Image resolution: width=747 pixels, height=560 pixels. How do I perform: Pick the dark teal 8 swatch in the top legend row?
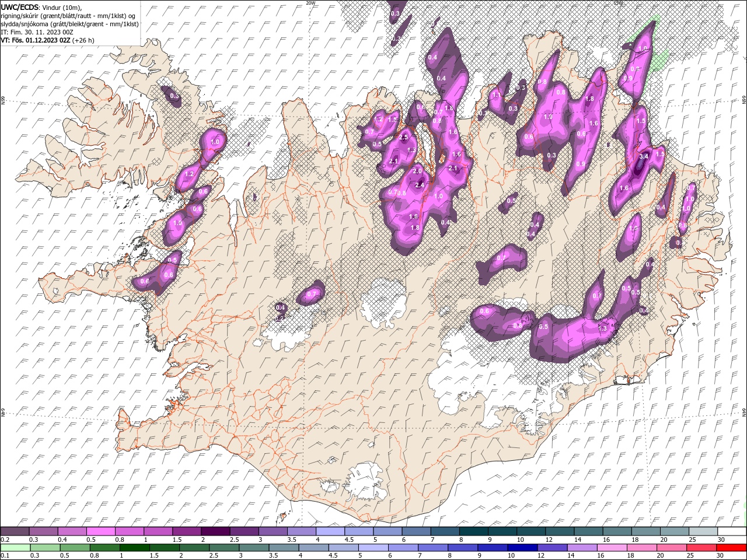pos(473,531)
